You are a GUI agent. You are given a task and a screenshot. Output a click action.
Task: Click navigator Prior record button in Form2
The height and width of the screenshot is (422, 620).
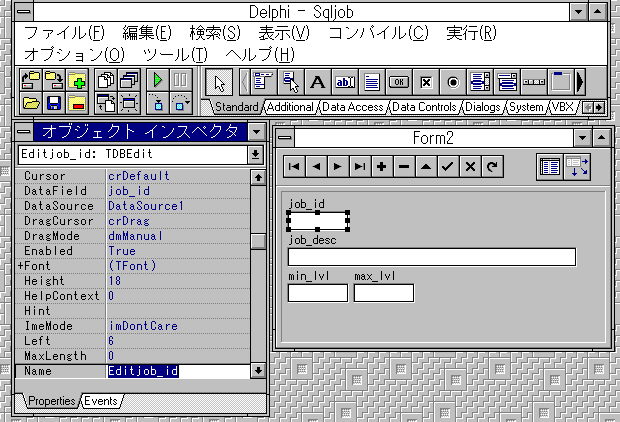pos(316,167)
